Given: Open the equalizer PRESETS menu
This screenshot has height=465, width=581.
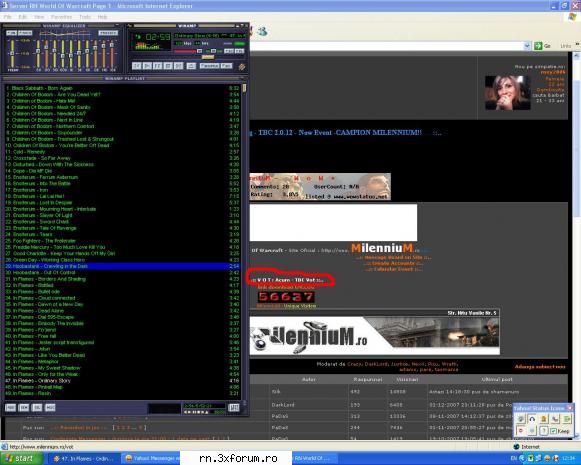Looking at the screenshot, I should 109,33.
